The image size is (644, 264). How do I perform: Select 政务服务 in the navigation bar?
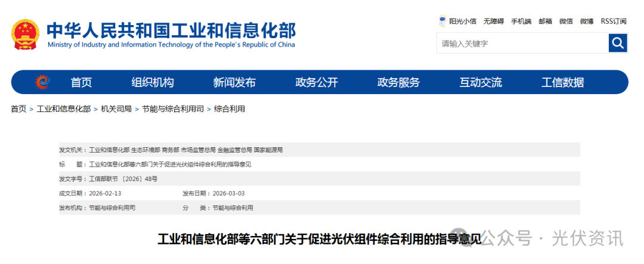pos(398,82)
